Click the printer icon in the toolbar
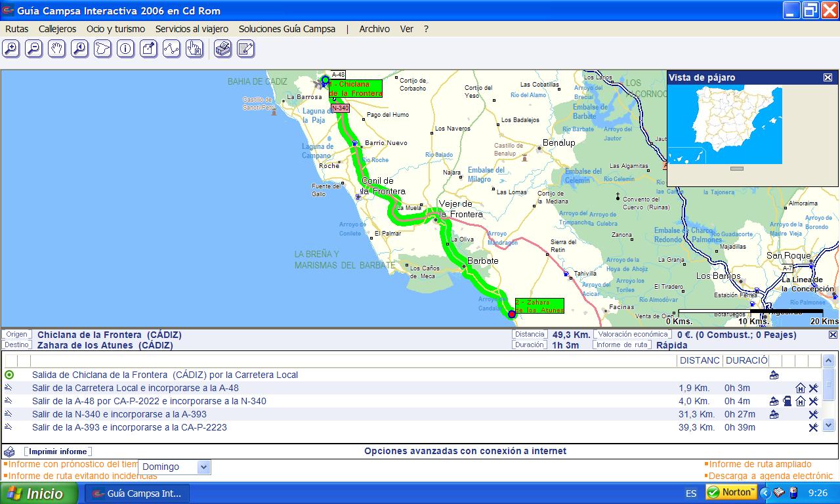Image resolution: width=840 pixels, height=504 pixels. (223, 49)
